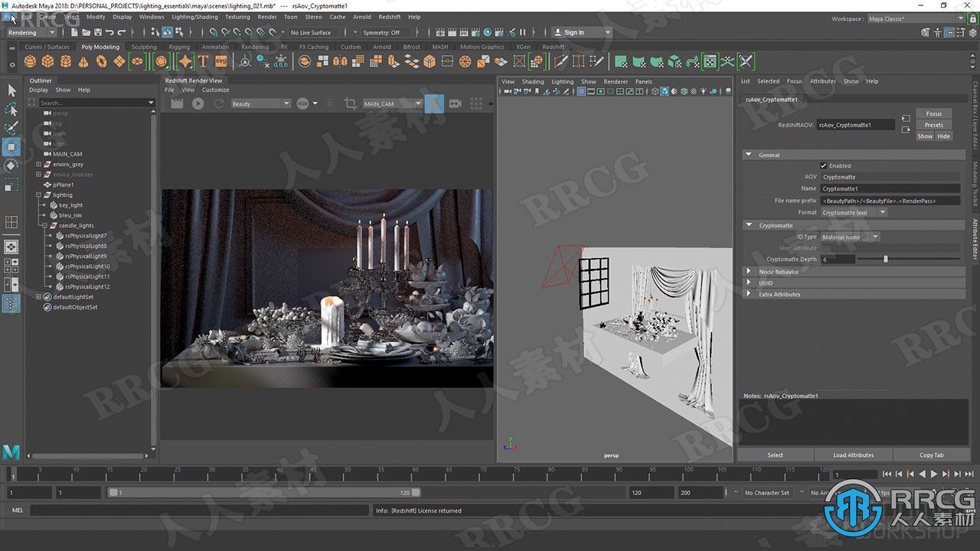
Task: Open the Beauty AOV dropdown
Action: click(260, 103)
